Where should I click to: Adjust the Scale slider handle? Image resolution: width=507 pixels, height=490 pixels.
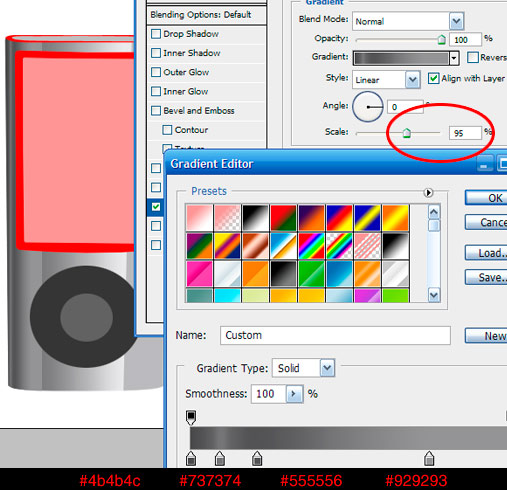[x=406, y=133]
